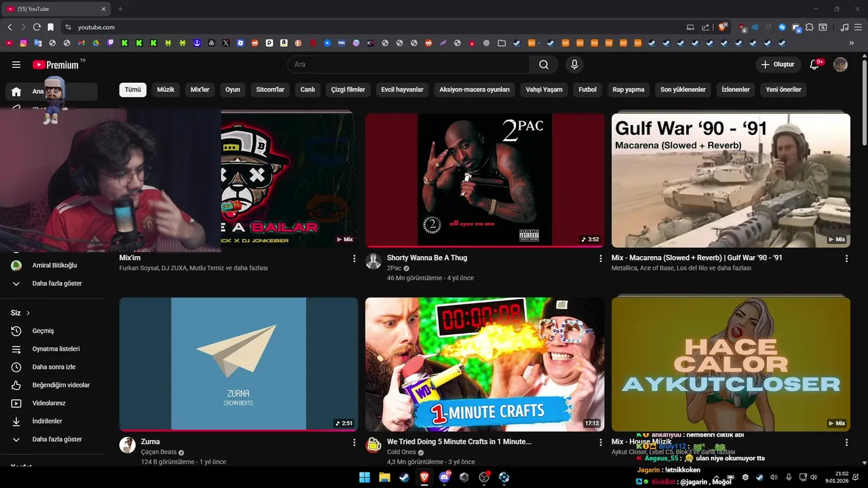The image size is (868, 488).
Task: Click the Shorty Wanna Be A Thug title
Action: 427,258
